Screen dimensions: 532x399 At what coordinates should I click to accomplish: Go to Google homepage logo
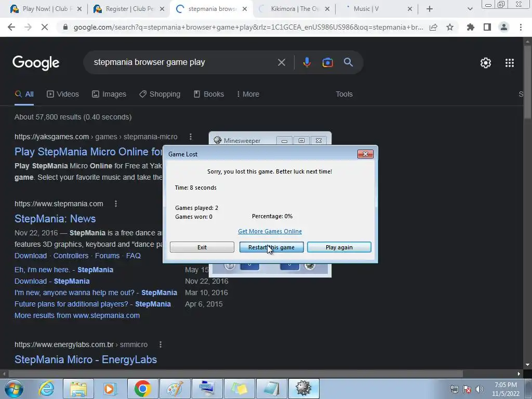pos(36,63)
